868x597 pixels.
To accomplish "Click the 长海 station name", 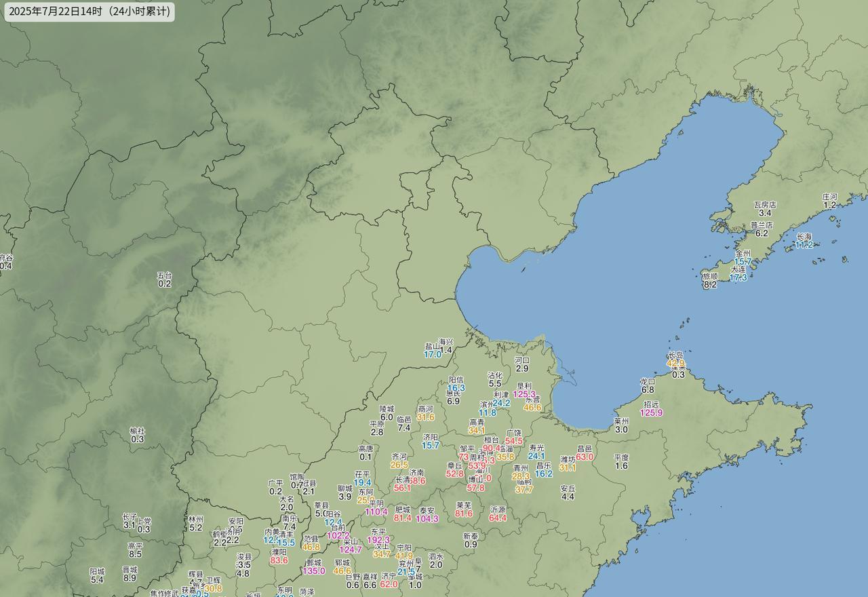I will 804,236.
